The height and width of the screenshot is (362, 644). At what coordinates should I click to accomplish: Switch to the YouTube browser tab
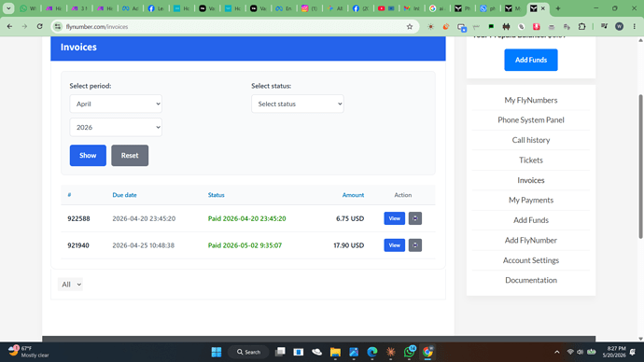[x=385, y=8]
